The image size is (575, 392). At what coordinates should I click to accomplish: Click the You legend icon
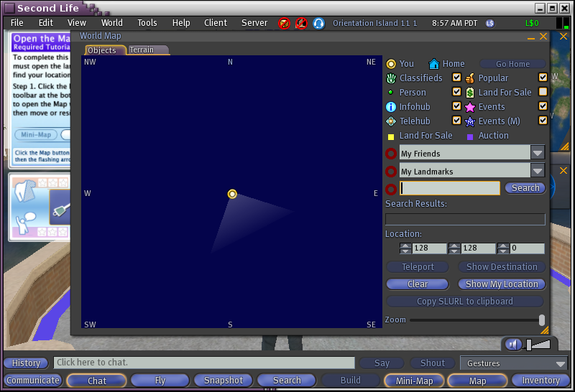[x=391, y=64]
